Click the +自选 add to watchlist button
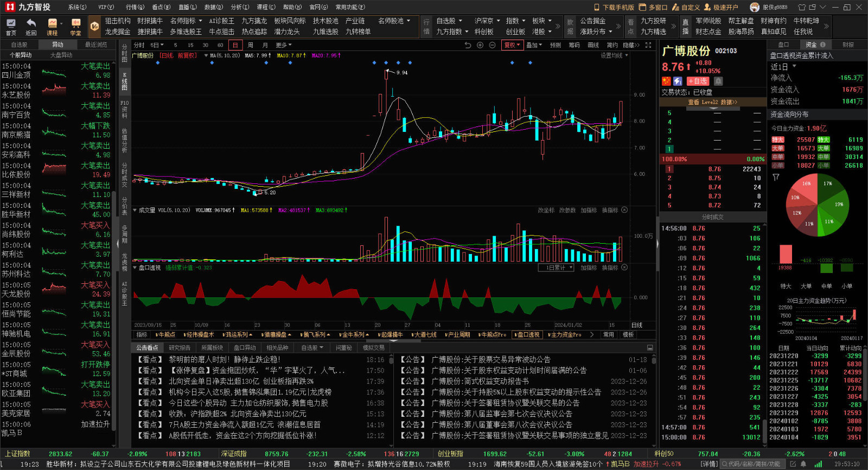Image resolution: width=868 pixels, height=470 pixels. point(698,81)
